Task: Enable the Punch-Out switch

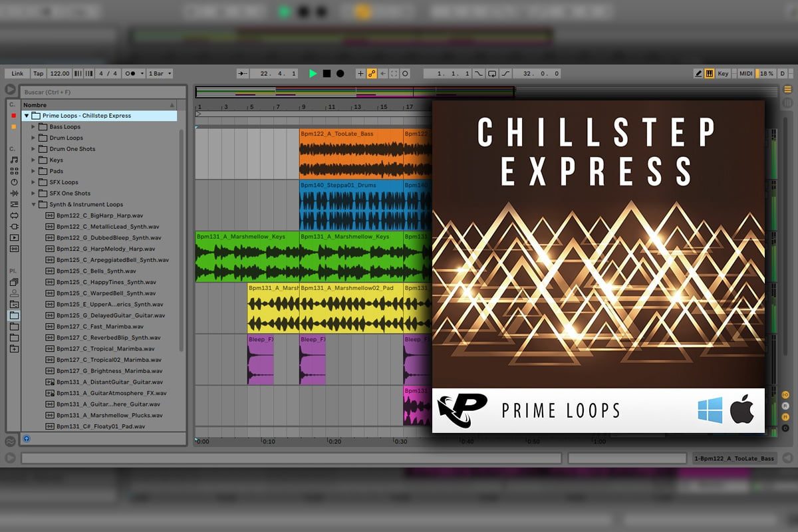Action: 505,74
